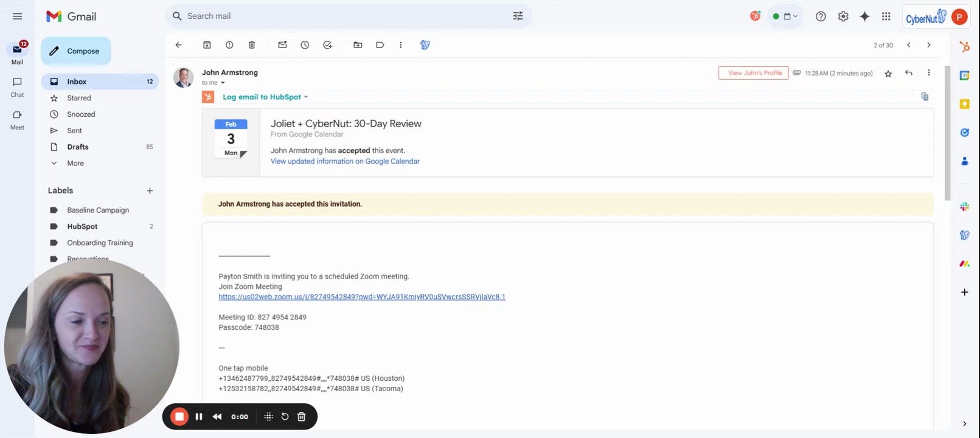Open View updated information on Google Calendar
This screenshot has width=980, height=438.
(345, 161)
